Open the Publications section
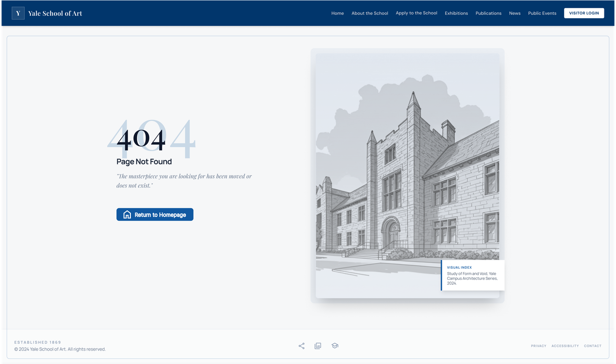The height and width of the screenshot is (364, 616). (488, 13)
